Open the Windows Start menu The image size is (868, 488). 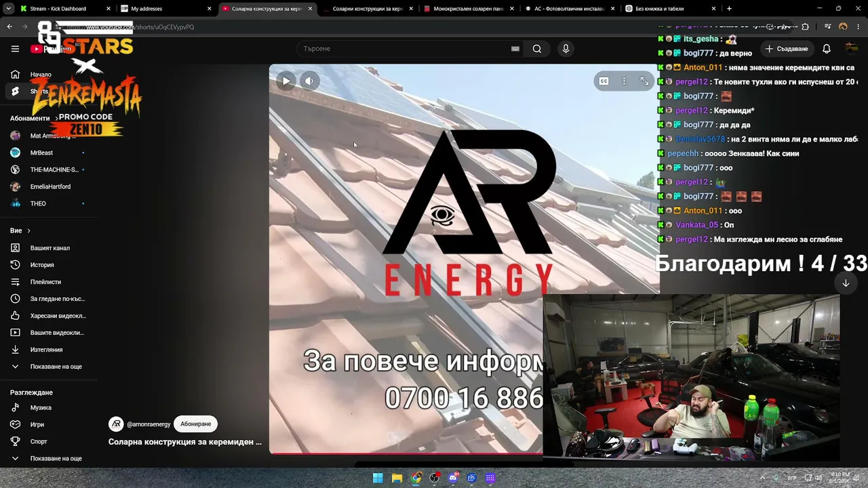pos(378,478)
